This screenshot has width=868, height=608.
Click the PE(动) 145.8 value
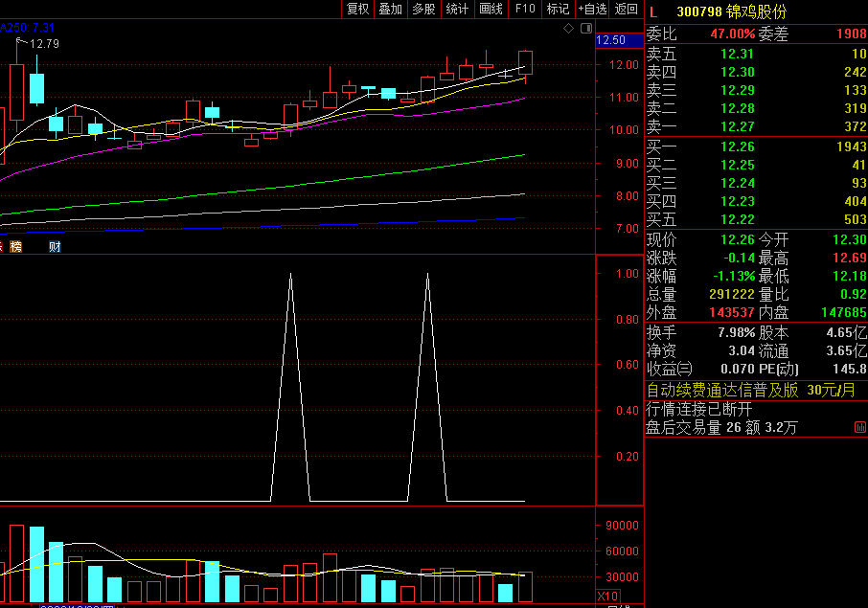[850, 369]
